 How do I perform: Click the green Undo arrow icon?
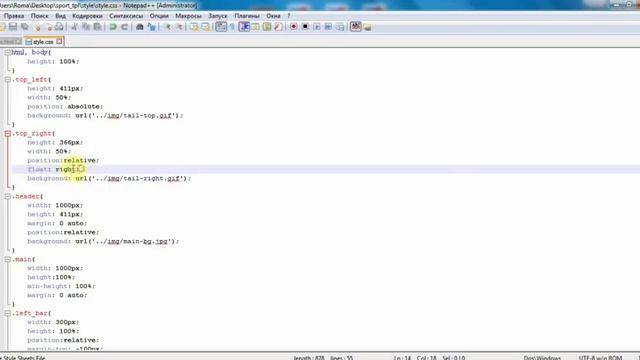point(113,27)
